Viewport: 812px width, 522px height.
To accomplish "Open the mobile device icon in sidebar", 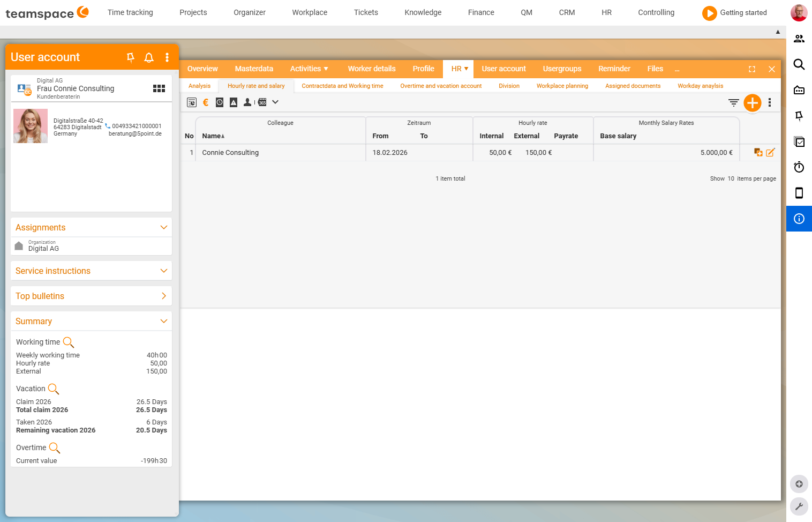I will (799, 193).
